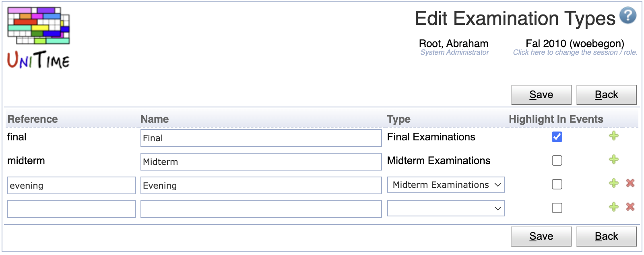Expand the empty row Type dropdown
Image resolution: width=644 pixels, height=255 pixels.
click(x=446, y=208)
